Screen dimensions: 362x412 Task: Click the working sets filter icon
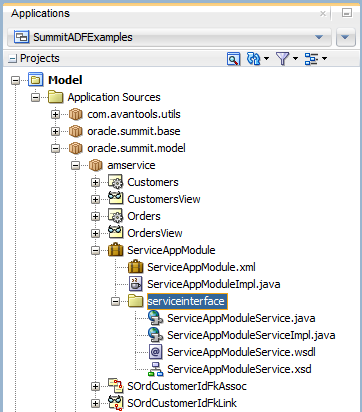coord(283,59)
